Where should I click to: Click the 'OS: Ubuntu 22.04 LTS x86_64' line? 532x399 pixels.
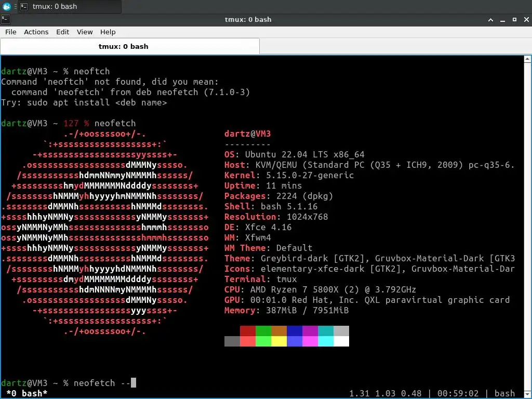click(294, 155)
